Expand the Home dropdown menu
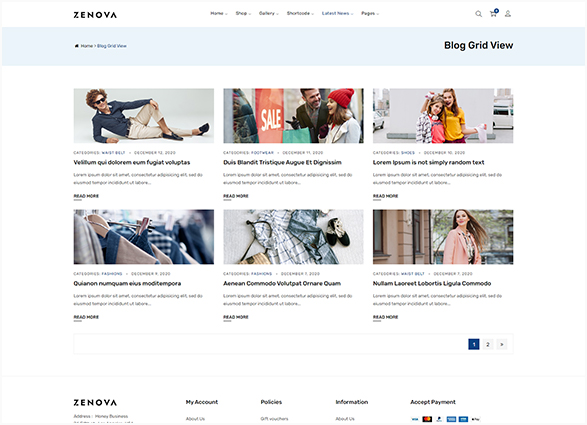Viewport: 587px width, 425px height. coord(219,13)
